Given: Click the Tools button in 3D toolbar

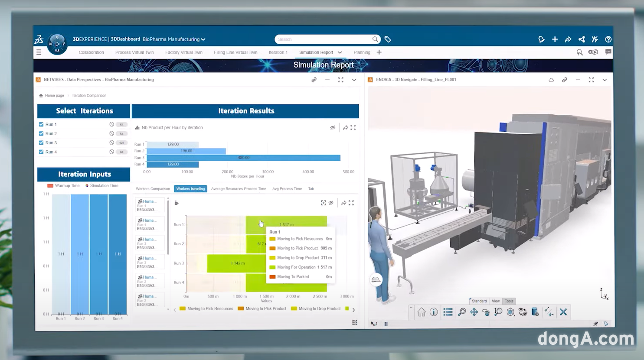Looking at the screenshot, I should pyautogui.click(x=509, y=301).
